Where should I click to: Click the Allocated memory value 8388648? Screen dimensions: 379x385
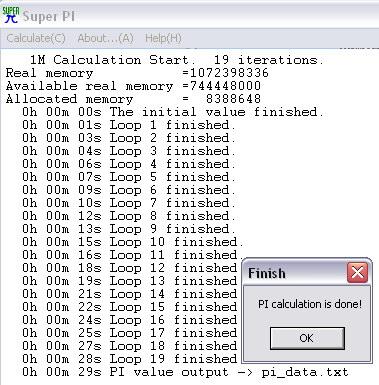pos(233,99)
